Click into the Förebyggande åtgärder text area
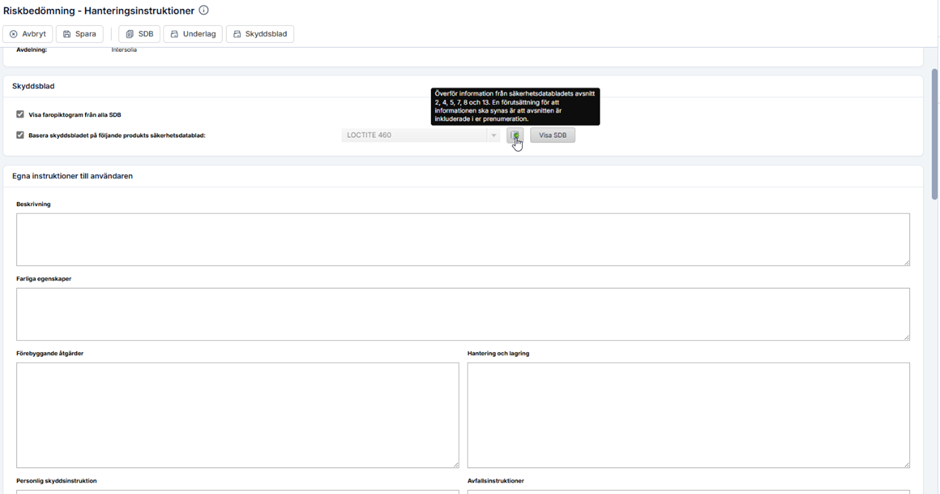The image size is (940, 494). coord(237,415)
